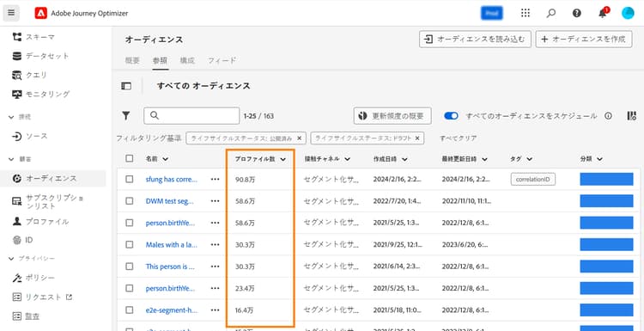This screenshot has width=644, height=331.
Task: Check the box for DWM test segment row
Action: point(130,201)
